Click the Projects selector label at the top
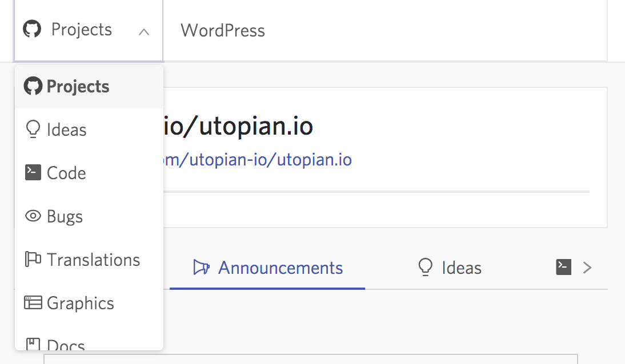 click(x=82, y=30)
